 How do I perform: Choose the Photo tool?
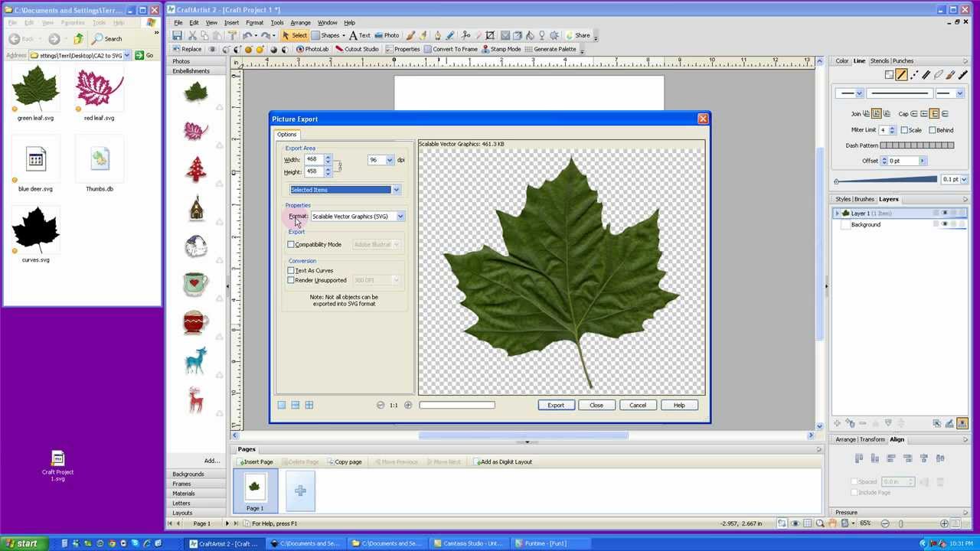tap(387, 35)
